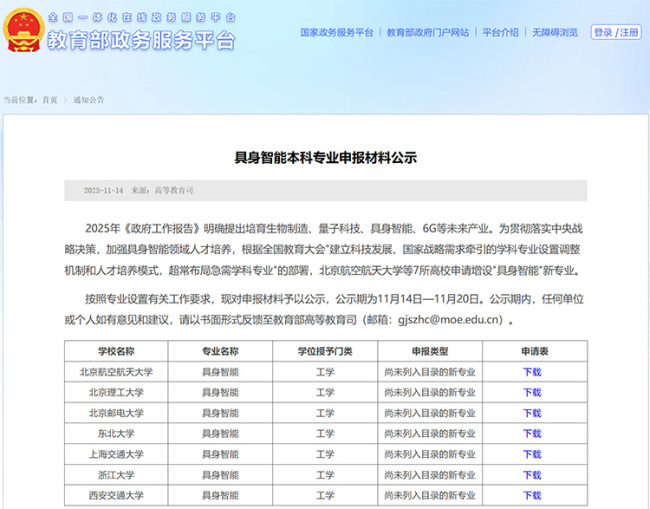Screen dimensions: 650x509
Task: Download application form for 西安交通大学
Action: click(x=531, y=496)
